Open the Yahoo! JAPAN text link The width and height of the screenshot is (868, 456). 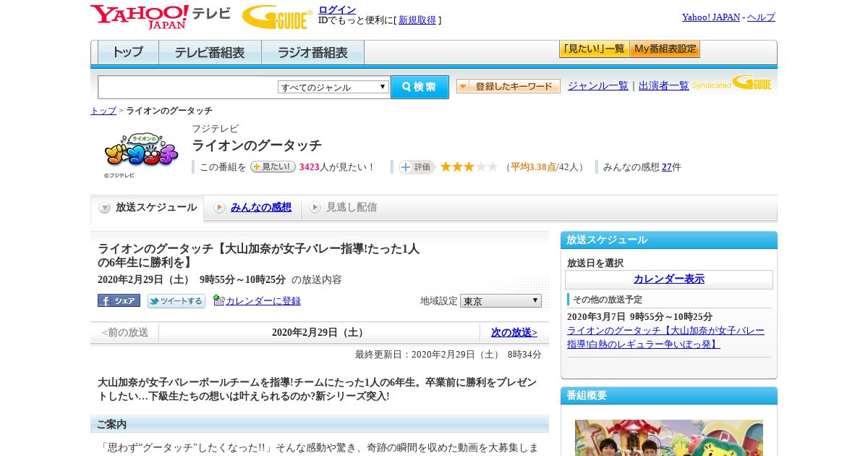711,17
